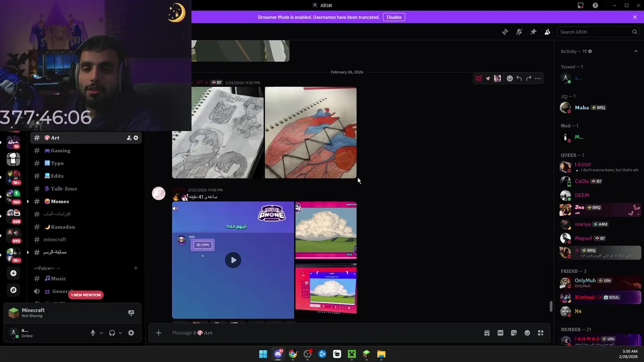Image resolution: width=644 pixels, height=362 pixels.
Task: Share Minecraft screen icon in activity panel
Action: point(131,313)
